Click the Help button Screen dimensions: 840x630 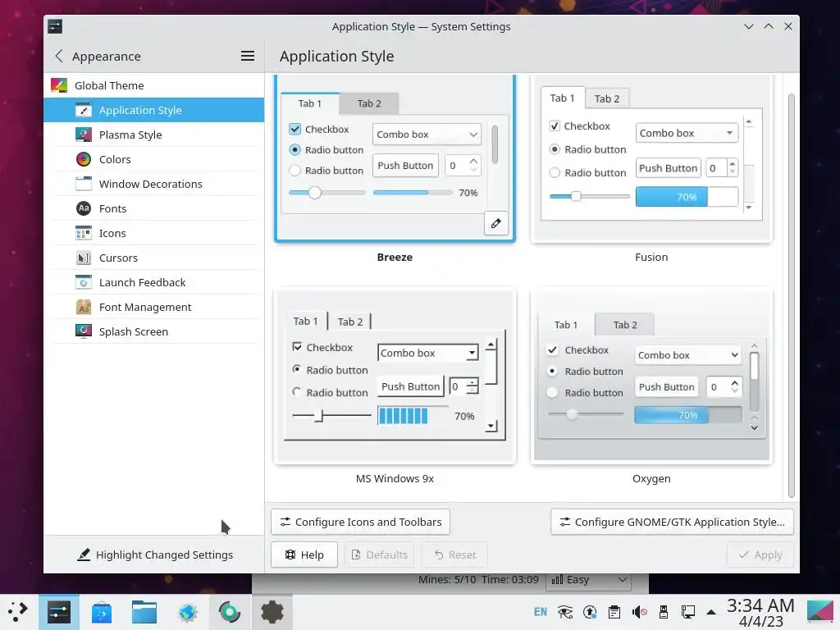304,555
